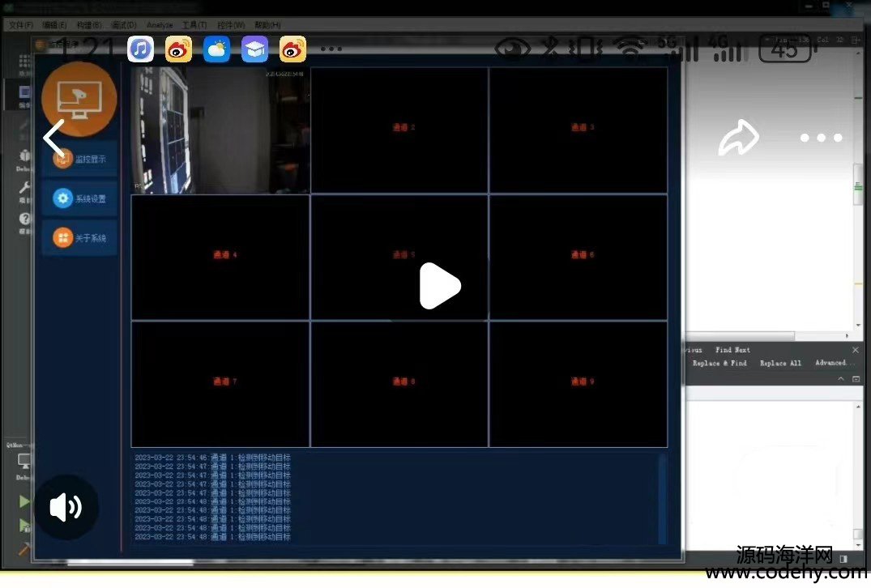The width and height of the screenshot is (871, 588).
Task: Click the orange surveillance monitor logo
Action: tap(79, 99)
